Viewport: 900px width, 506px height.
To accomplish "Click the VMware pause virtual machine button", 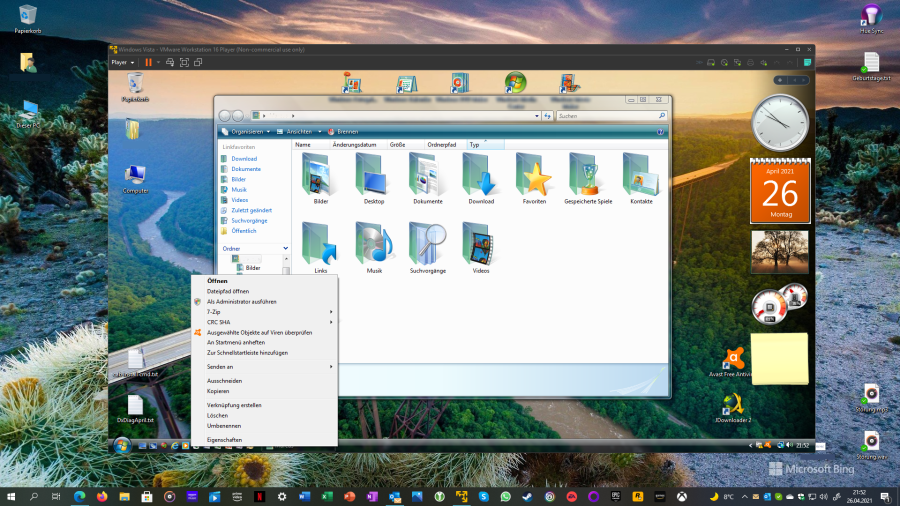I will 148,62.
